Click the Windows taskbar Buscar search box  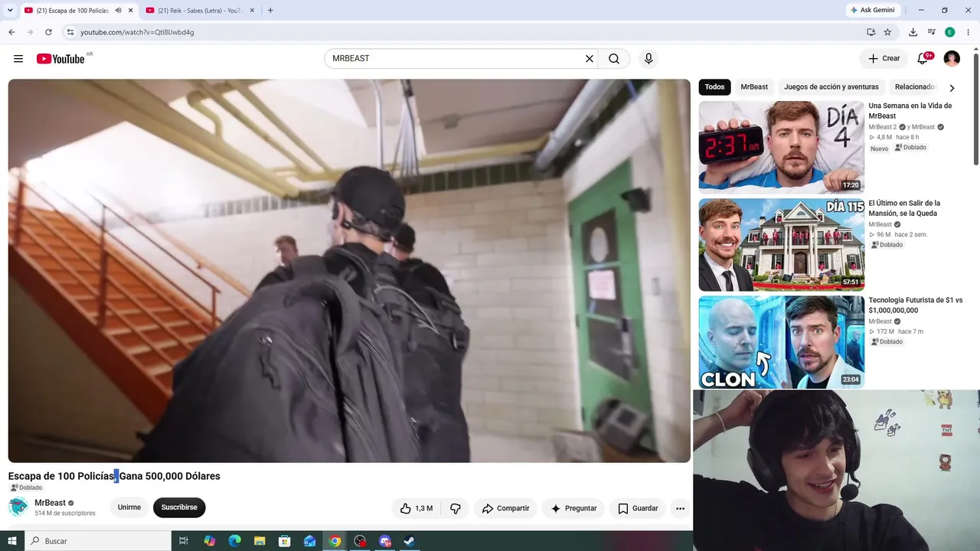(98, 541)
